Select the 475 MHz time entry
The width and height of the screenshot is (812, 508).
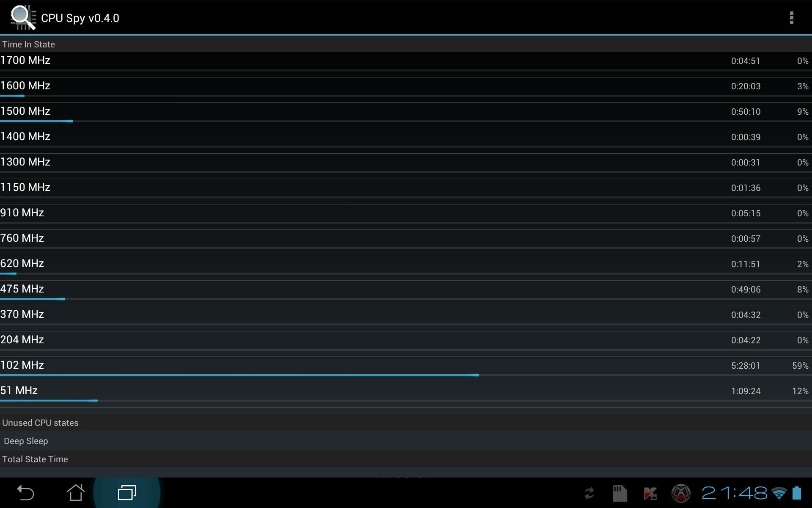[746, 290]
